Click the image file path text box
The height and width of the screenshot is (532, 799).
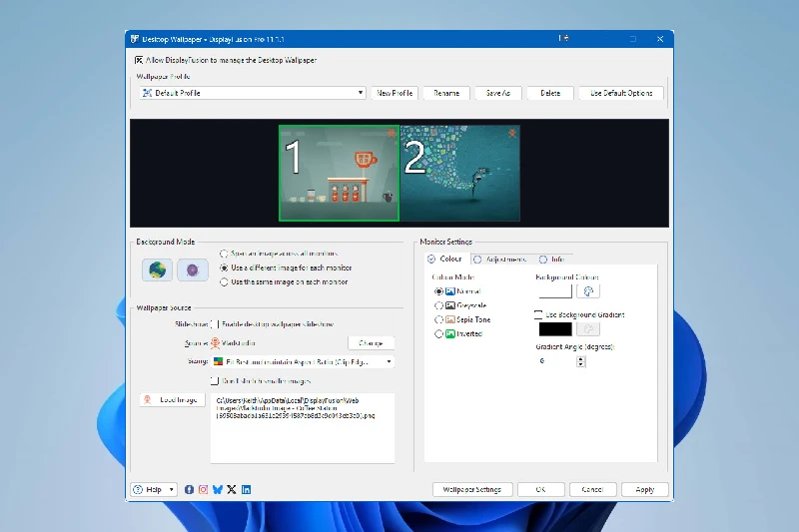coord(303,427)
